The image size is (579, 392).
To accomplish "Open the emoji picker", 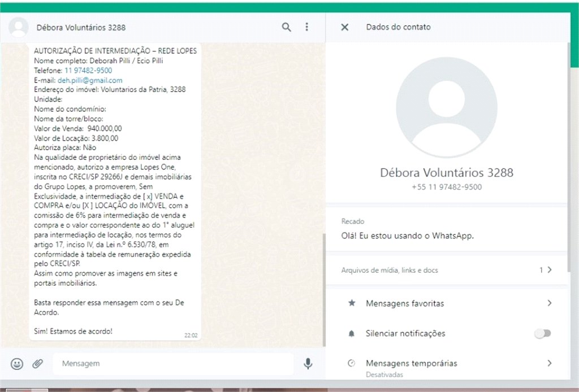I will (17, 364).
